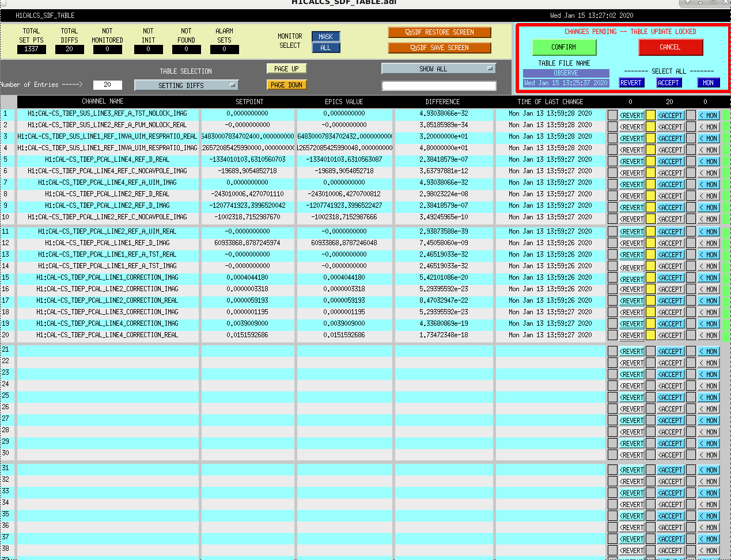Click gray revert indicator box in row 13
Screen dimensions: 731x560
[x=612, y=254]
